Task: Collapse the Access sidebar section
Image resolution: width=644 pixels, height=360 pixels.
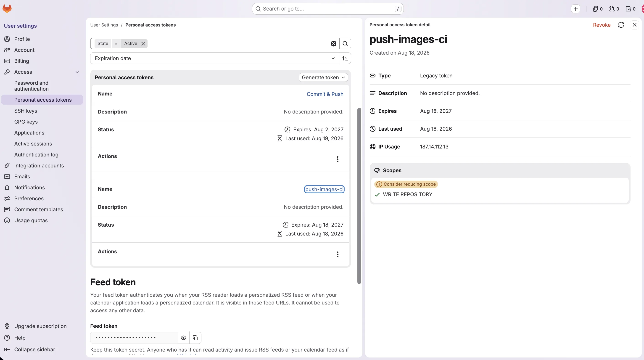Action: (x=77, y=72)
